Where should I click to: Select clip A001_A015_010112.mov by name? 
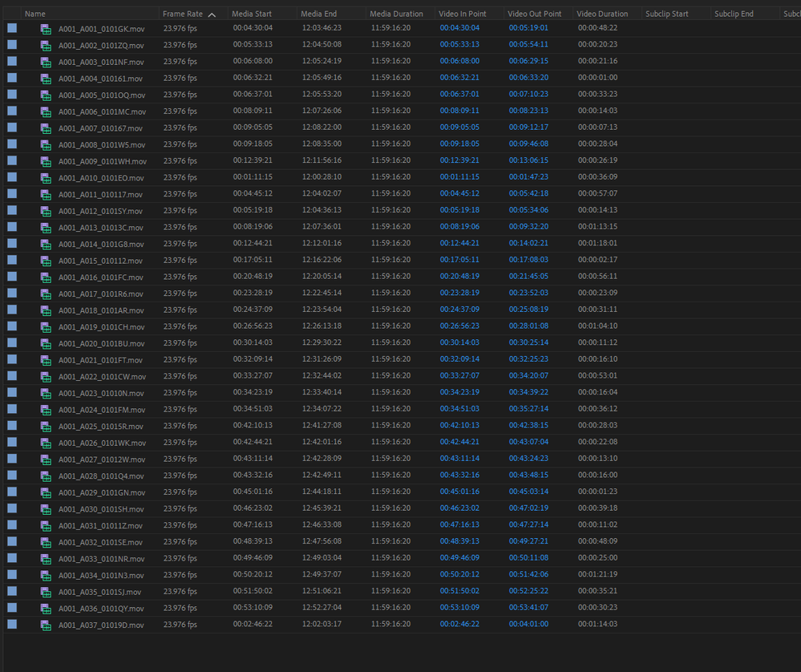101,261
